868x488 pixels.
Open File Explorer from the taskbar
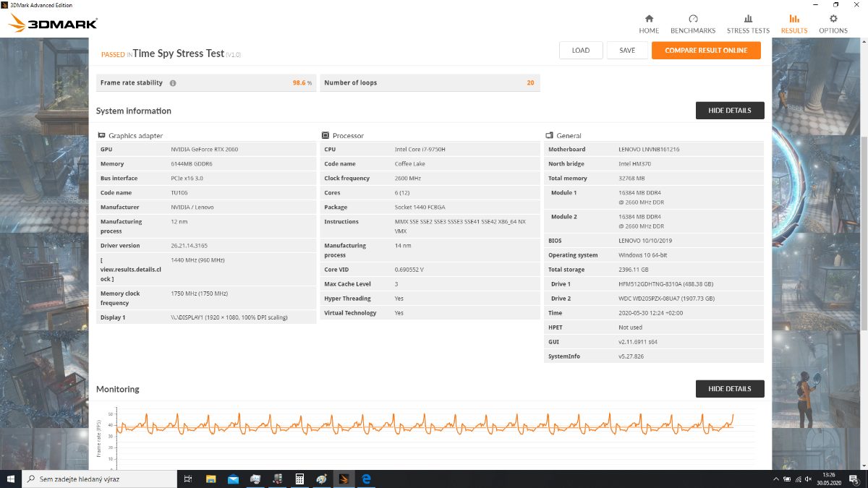click(x=211, y=479)
